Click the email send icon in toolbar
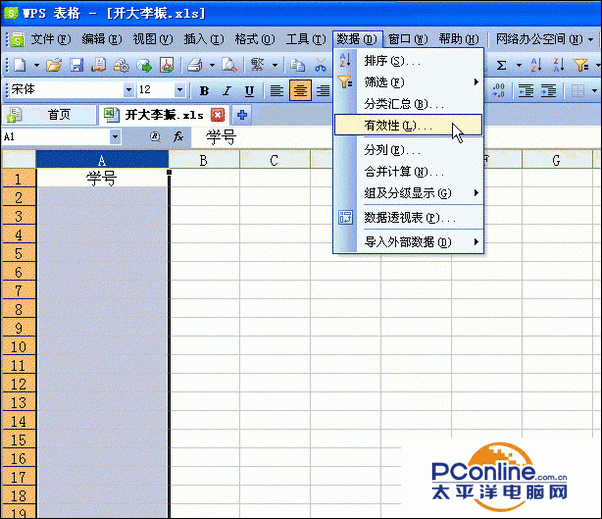 [x=144, y=65]
